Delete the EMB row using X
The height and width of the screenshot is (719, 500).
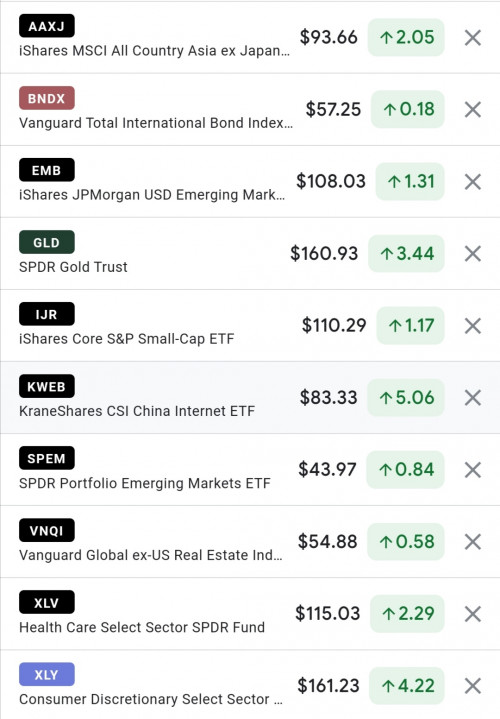[472, 182]
